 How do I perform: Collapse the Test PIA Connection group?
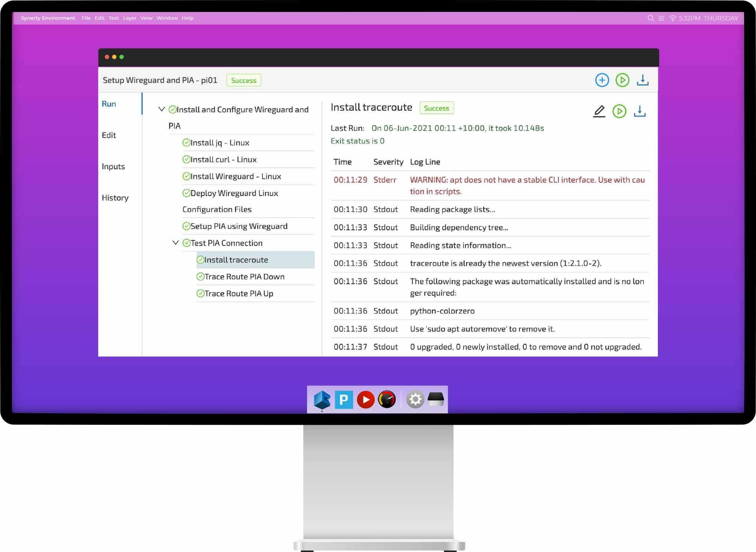point(175,243)
